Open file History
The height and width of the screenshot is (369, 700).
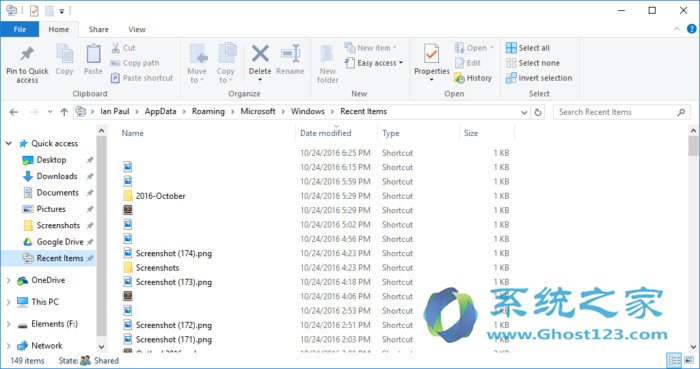pyautogui.click(x=473, y=78)
